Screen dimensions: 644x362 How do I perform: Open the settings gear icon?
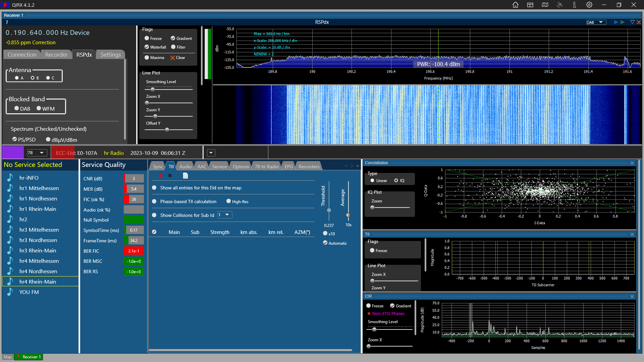point(589,5)
